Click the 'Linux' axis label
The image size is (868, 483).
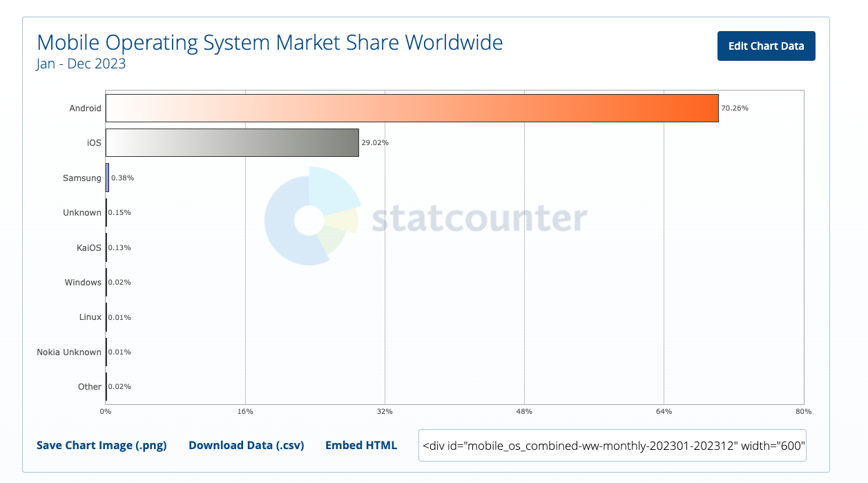(x=90, y=317)
